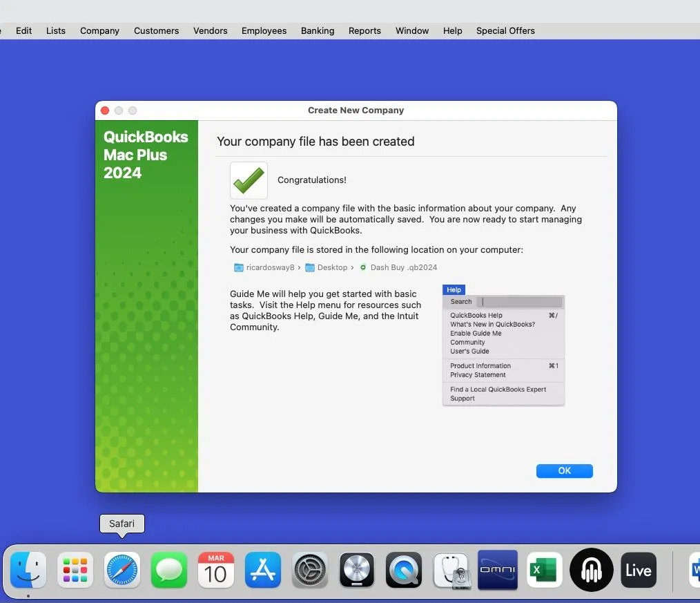Open System Settings gear icon

[x=310, y=570]
